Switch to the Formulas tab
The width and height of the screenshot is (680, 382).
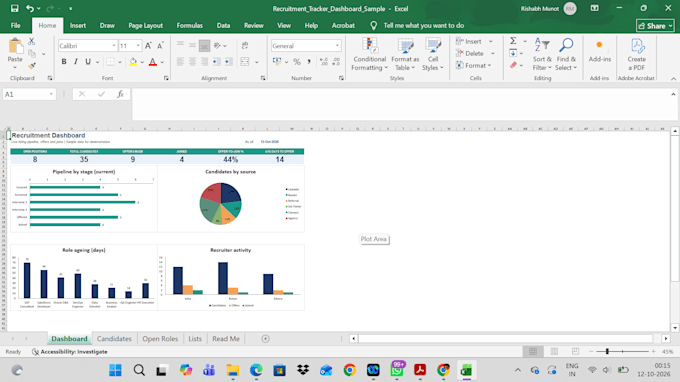pyautogui.click(x=190, y=26)
